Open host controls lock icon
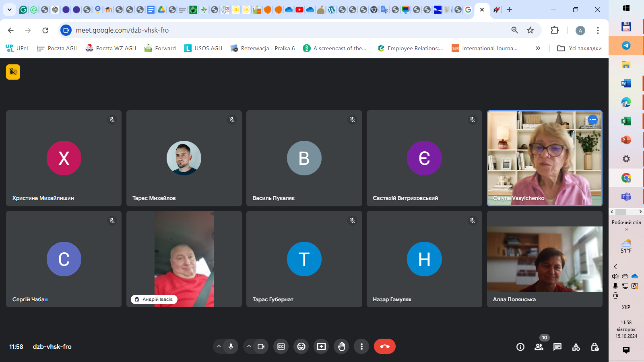The image size is (644, 362). coord(594,347)
